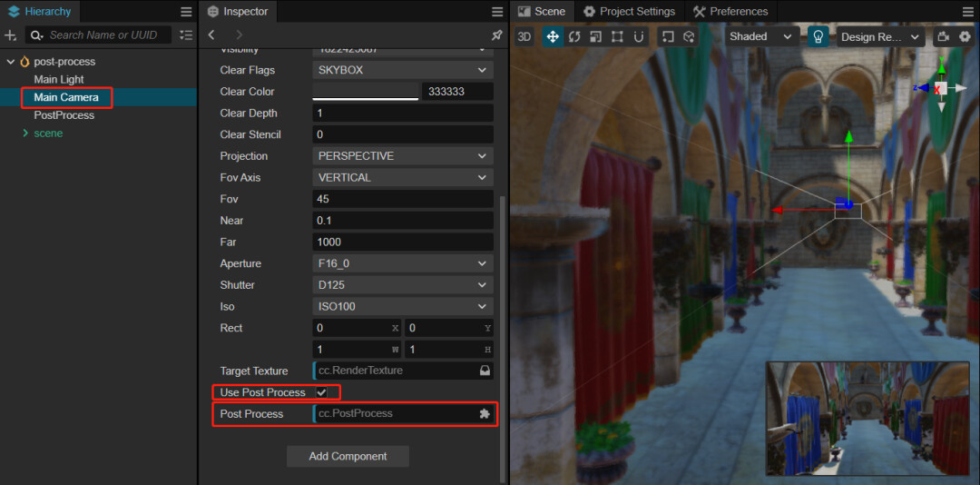The height and width of the screenshot is (485, 980).
Task: Select the Scale gizmo tool
Action: pos(596,36)
